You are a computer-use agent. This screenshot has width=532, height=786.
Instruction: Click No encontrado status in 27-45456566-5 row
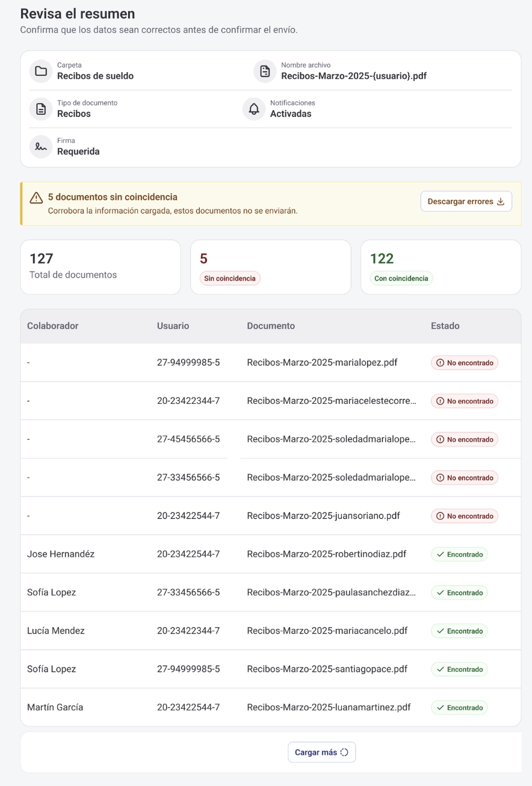(x=465, y=439)
